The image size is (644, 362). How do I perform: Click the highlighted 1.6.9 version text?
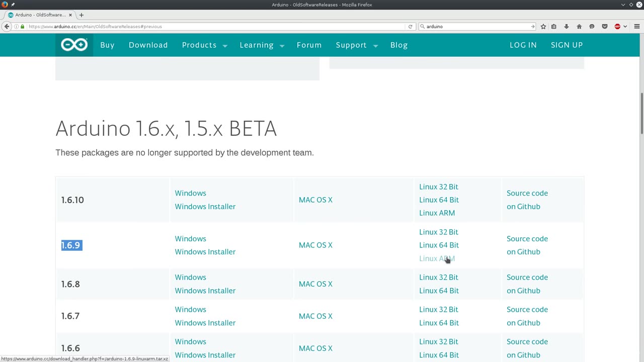pos(71,245)
